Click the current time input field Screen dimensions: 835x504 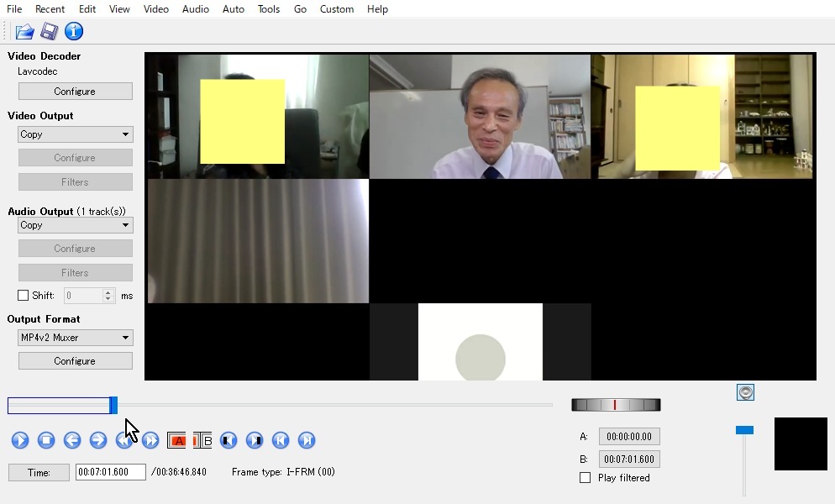tap(110, 472)
